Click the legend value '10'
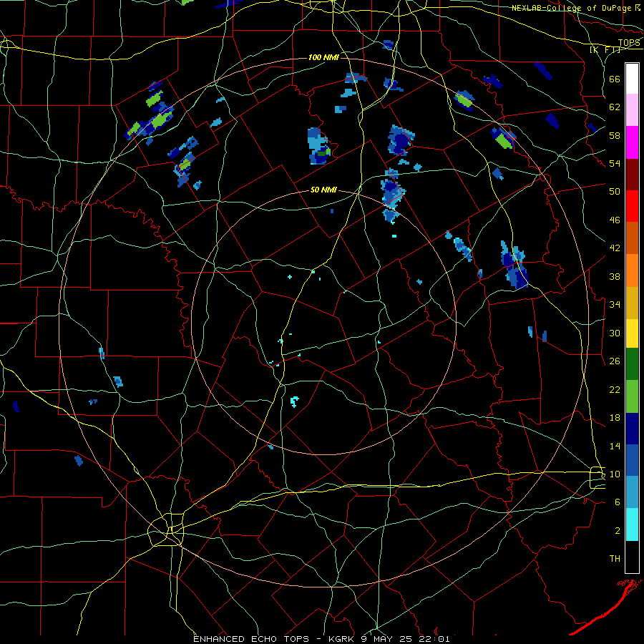 [615, 474]
